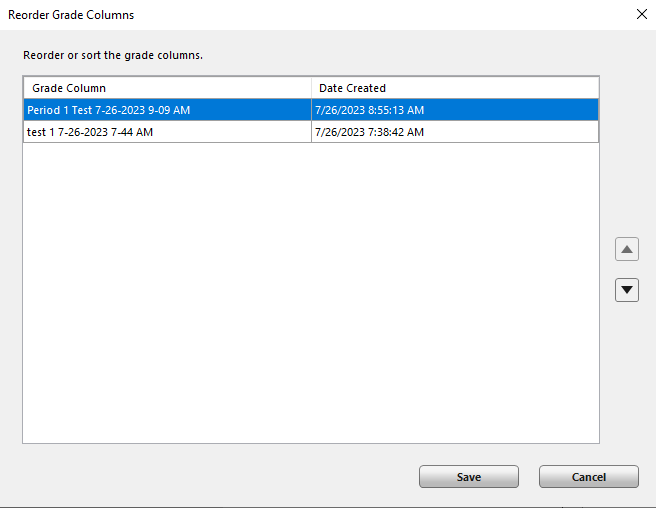Viewport: 656px width, 508px height.
Task: Click the blank header space right of Date Created label
Action: coord(492,88)
